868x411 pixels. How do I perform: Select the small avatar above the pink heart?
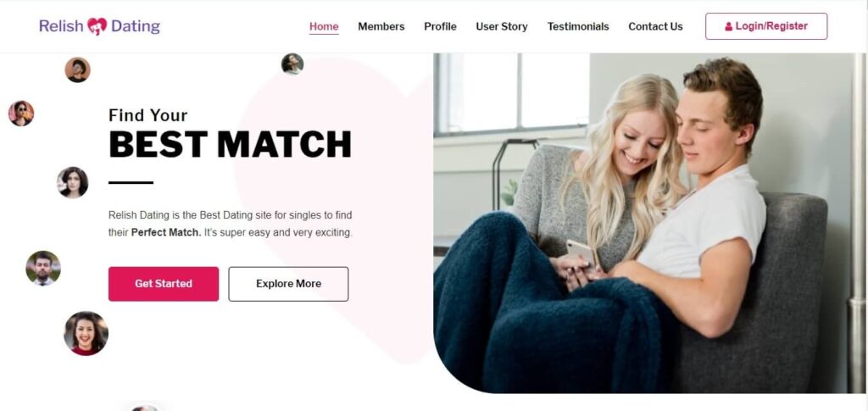click(292, 64)
